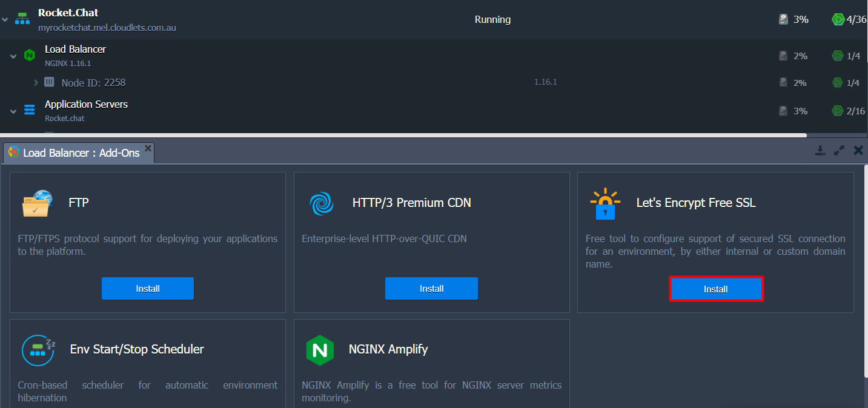This screenshot has width=868, height=408.
Task: Click the NGINX Amplify title
Action: pyautogui.click(x=388, y=349)
